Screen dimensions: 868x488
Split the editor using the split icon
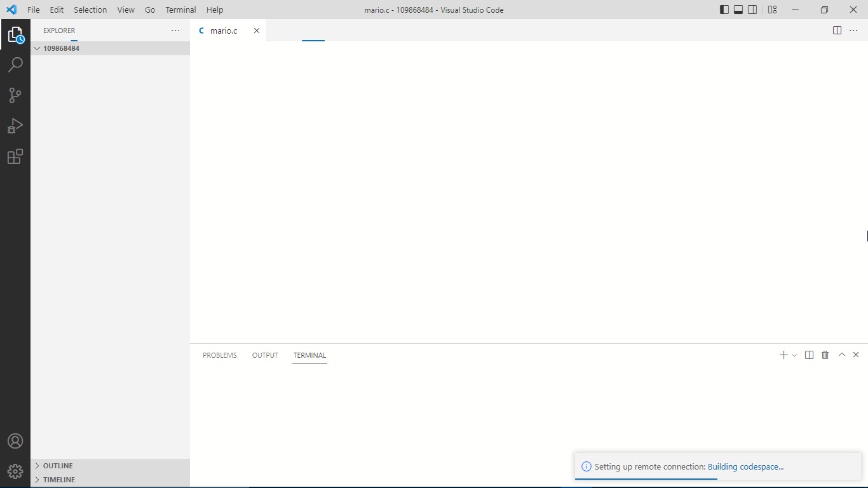[x=837, y=30]
